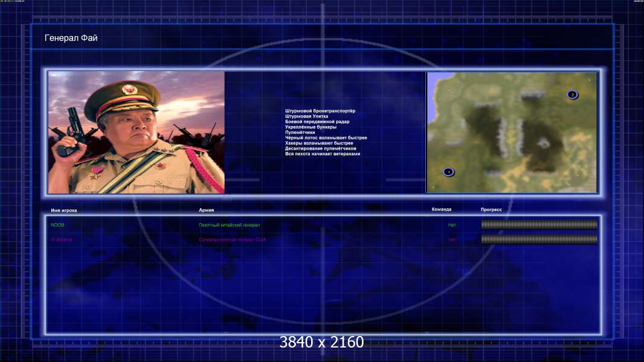Click the map preview image
The image size is (644, 362).
click(x=512, y=132)
